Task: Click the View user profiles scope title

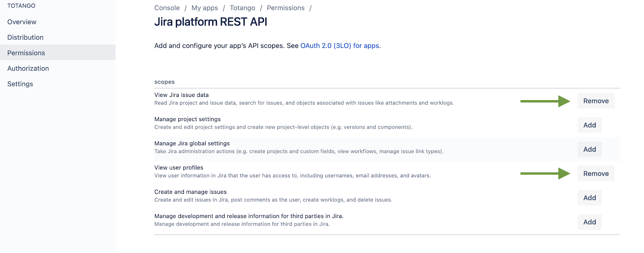Action: [179, 167]
